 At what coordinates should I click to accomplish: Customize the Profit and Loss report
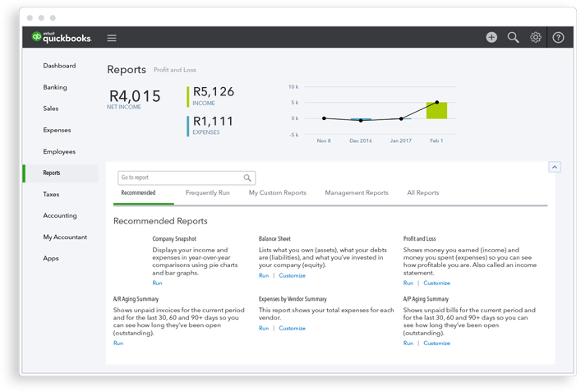(x=436, y=283)
